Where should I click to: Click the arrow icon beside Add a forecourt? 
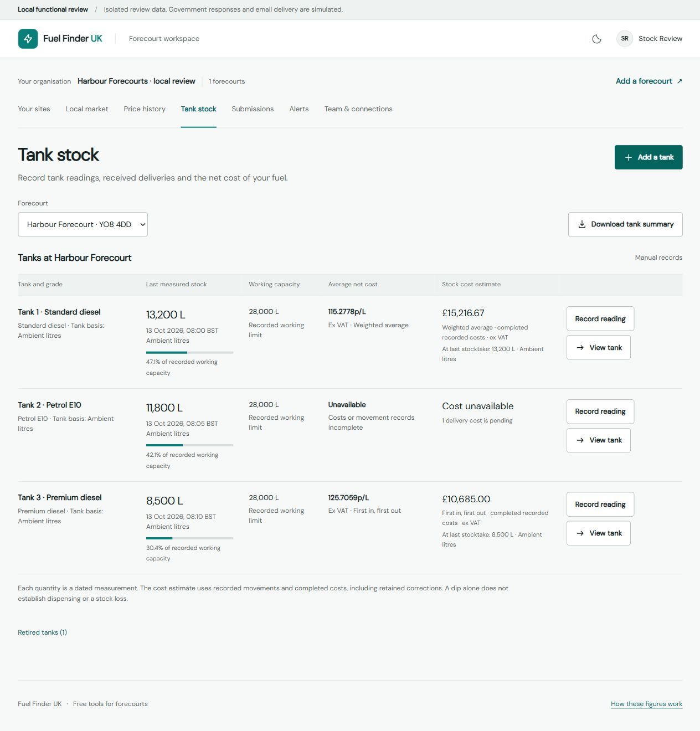[680, 81]
